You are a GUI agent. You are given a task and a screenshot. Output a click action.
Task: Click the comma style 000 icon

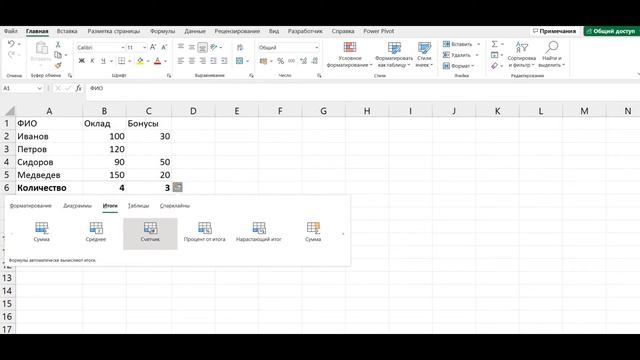tap(291, 61)
